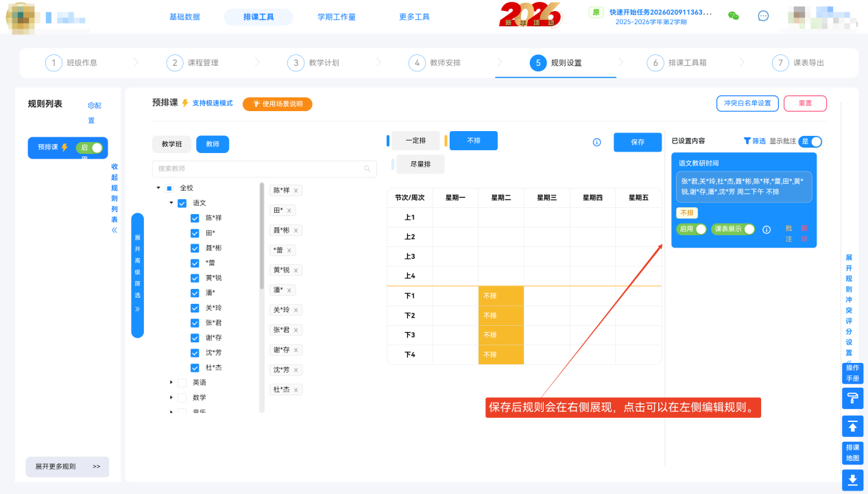
Task: Go to step 4 教师安排
Action: [x=435, y=62]
